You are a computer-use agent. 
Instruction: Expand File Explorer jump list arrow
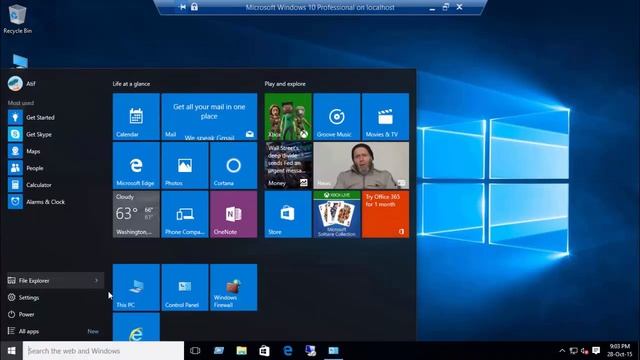[x=97, y=280]
